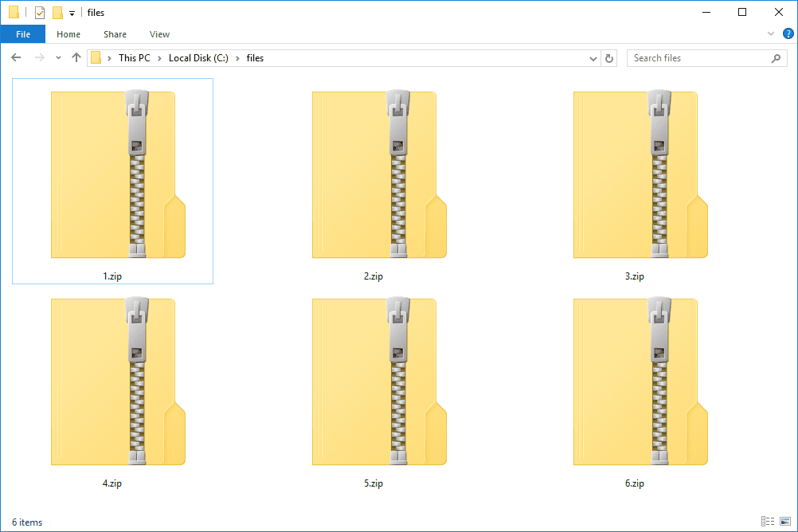Navigate back using the back arrow

(16, 57)
